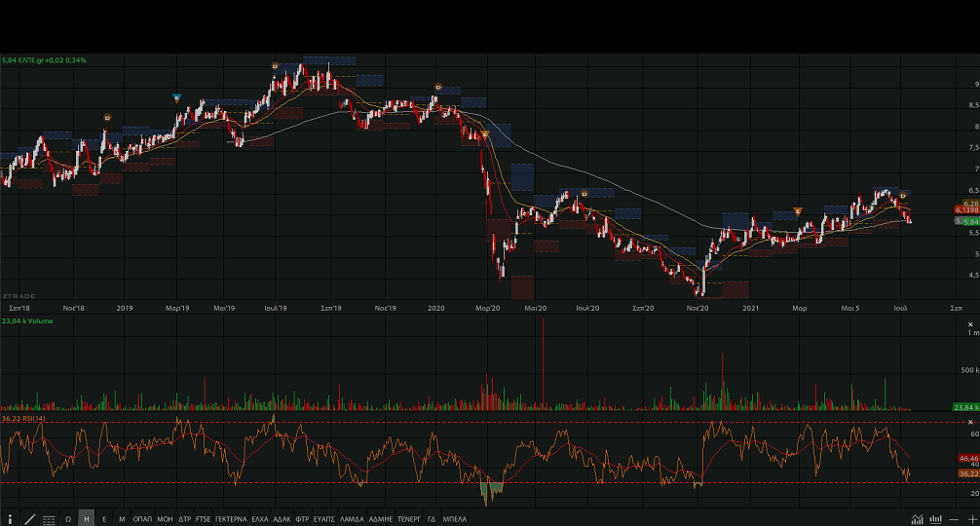Switch to the M monthly timeframe
The width and height of the screenshot is (980, 526).
[122, 519]
